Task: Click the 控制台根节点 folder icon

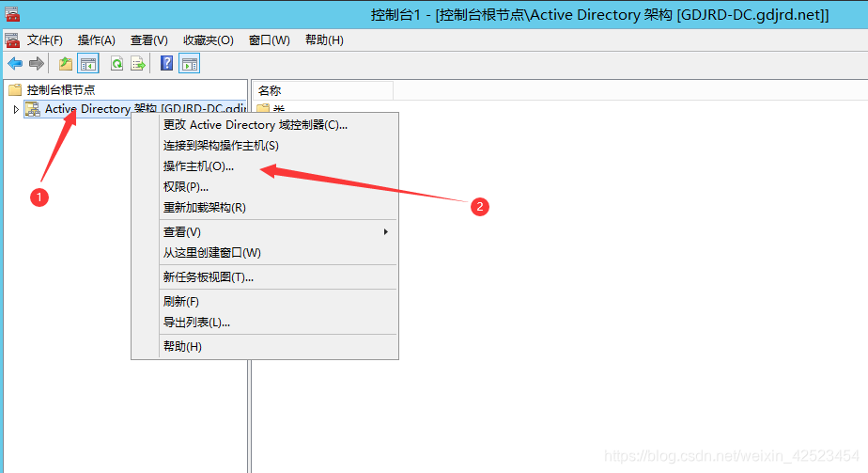Action: [x=15, y=89]
